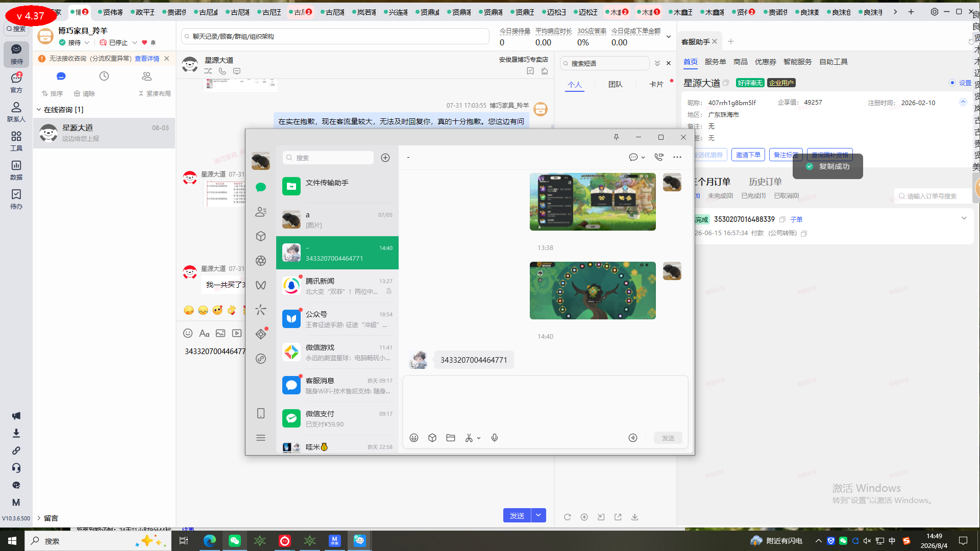The width and height of the screenshot is (980, 551).
Task: Switch to 优惠券 tab
Action: tap(766, 62)
